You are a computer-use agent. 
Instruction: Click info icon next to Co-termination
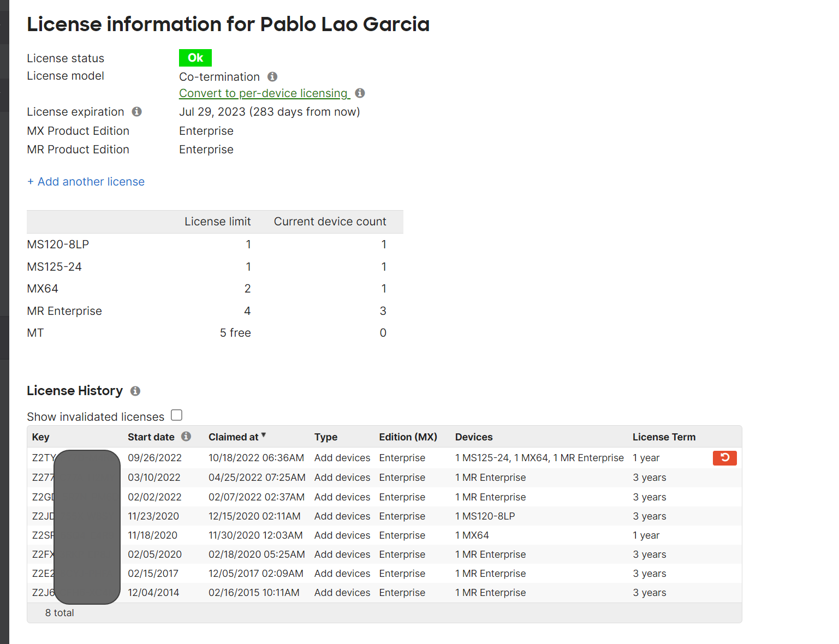(272, 77)
